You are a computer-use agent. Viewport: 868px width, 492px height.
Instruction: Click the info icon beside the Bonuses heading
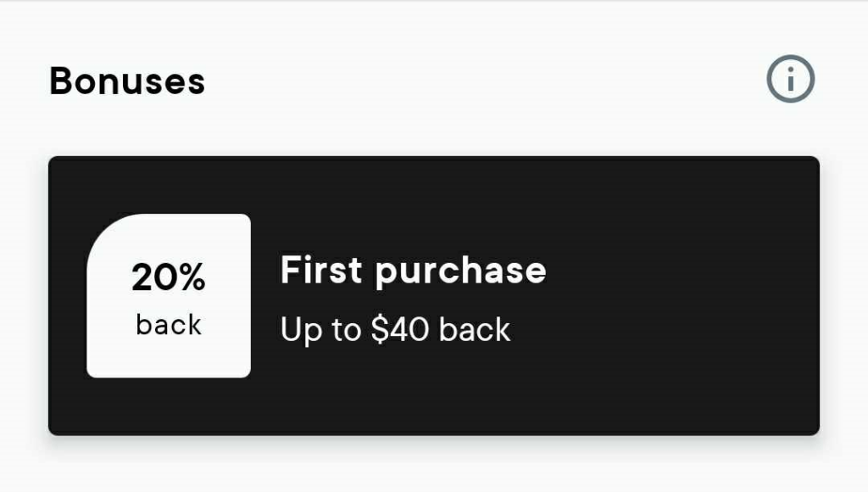coord(791,79)
